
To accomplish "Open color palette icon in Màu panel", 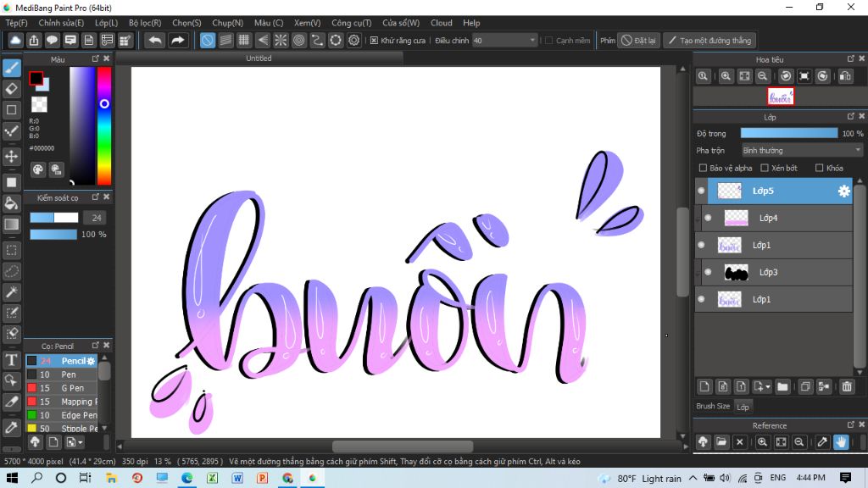I will pos(37,169).
